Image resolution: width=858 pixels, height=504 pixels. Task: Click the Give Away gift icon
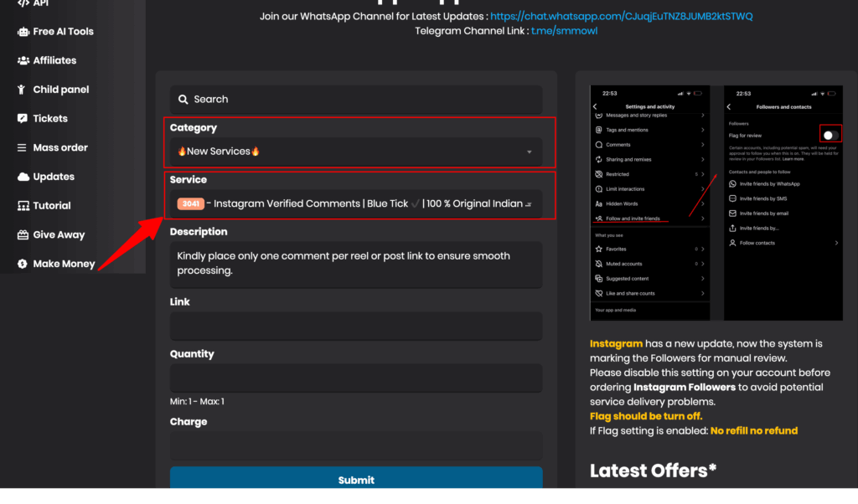pyautogui.click(x=23, y=234)
